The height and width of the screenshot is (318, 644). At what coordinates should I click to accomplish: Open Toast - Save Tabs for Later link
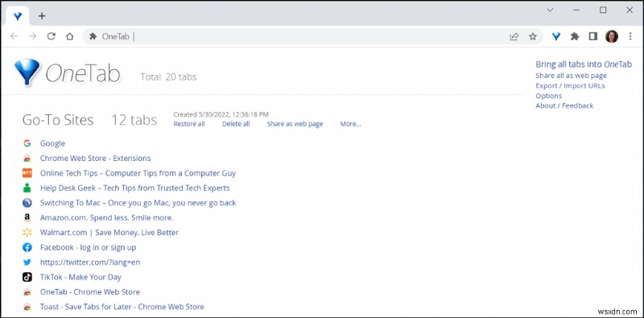tap(122, 307)
